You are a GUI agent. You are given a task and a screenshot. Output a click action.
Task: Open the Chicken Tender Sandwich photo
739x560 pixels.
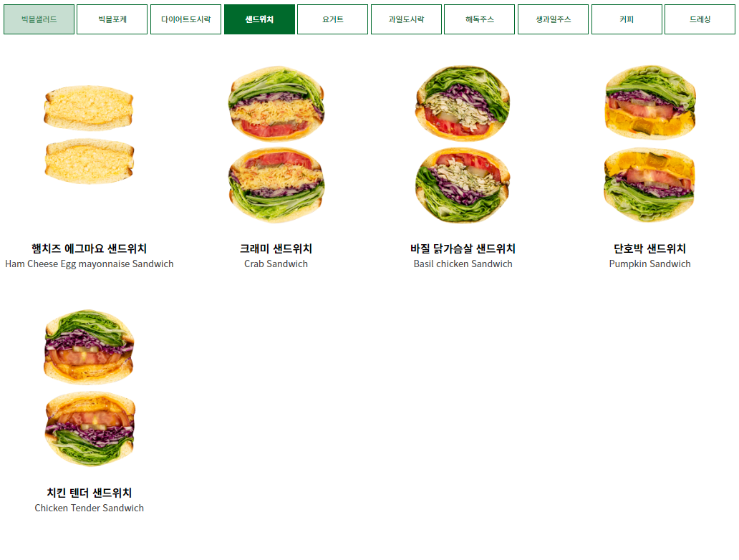[89, 388]
